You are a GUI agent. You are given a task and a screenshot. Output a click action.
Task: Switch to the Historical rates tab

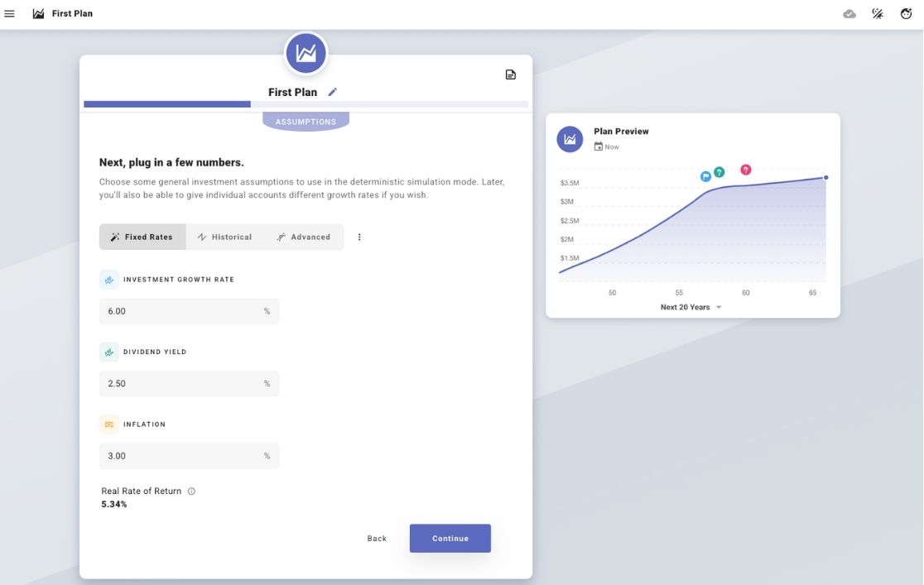coord(224,237)
